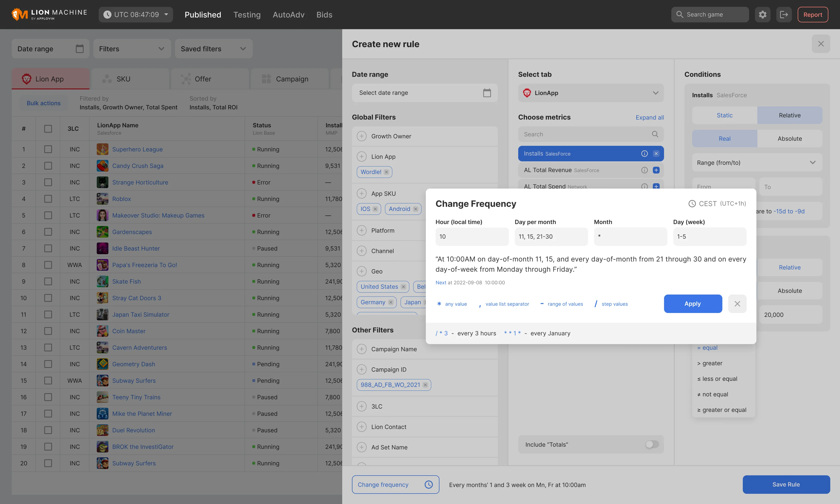
Task: Open the Saved filters dropdown
Action: tap(214, 49)
